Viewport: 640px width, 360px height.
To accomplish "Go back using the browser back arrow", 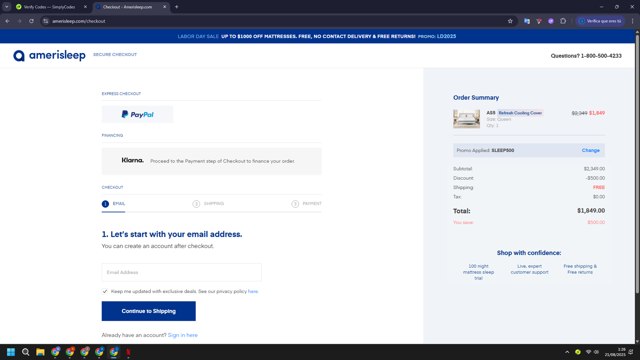I will 7,21.
